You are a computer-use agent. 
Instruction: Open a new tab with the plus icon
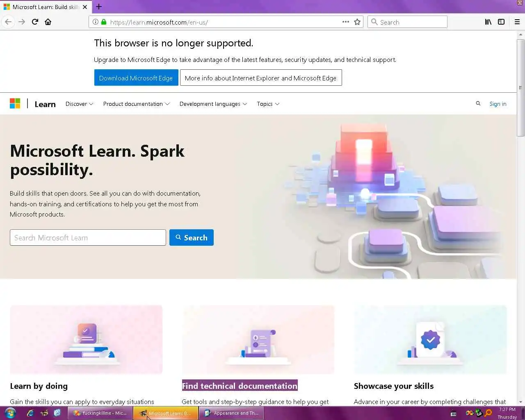(x=99, y=7)
